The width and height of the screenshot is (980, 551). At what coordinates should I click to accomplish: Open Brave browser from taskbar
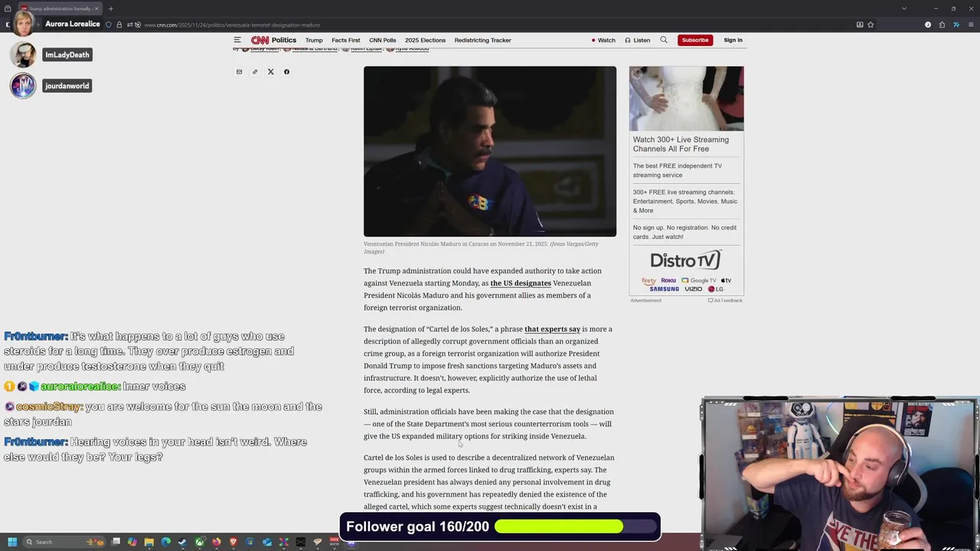[234, 542]
